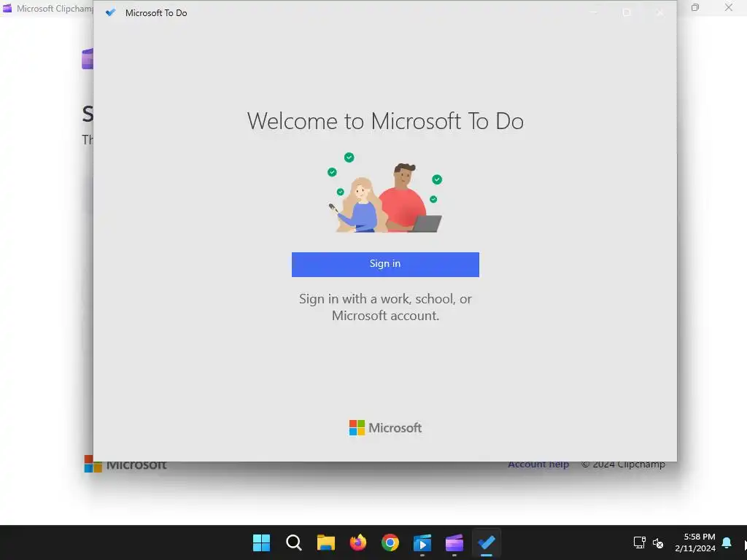The image size is (747, 560).
Task: Open Google Chrome from the taskbar
Action: (390, 542)
